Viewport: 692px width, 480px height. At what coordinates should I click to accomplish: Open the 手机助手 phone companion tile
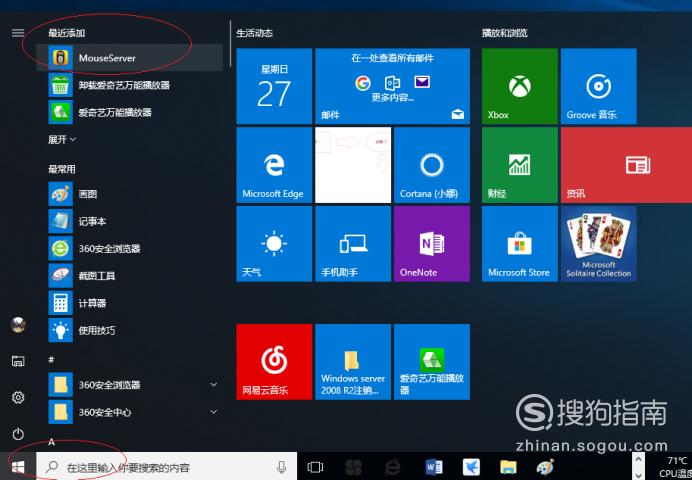pos(353,244)
